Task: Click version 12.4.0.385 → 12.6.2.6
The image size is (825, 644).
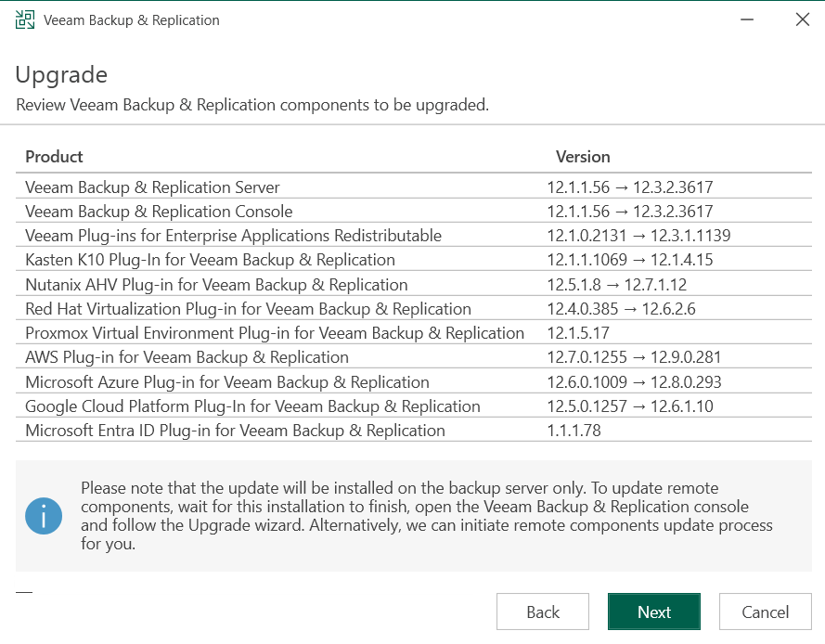Action: click(x=621, y=308)
